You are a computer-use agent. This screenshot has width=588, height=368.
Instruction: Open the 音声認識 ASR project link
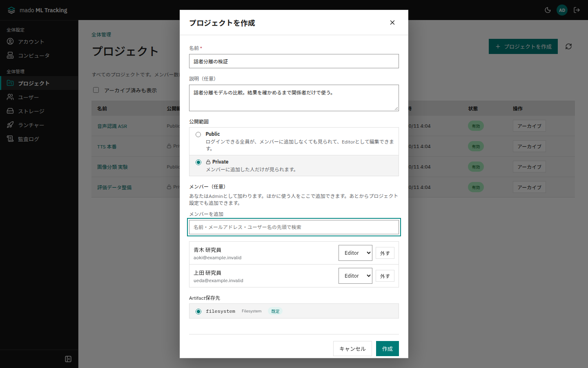pyautogui.click(x=112, y=126)
